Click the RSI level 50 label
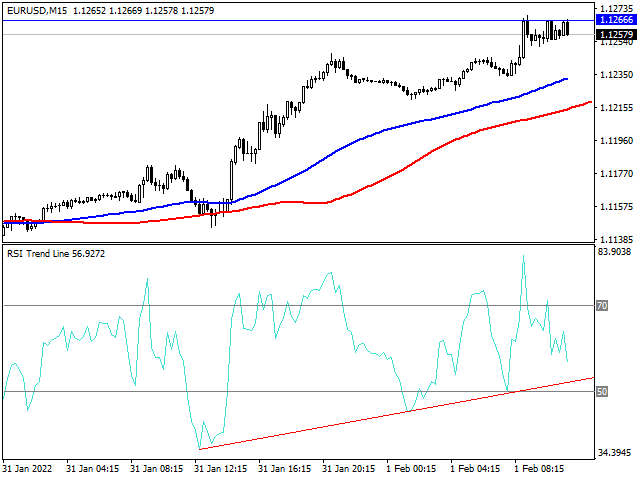This screenshot has width=640, height=480. tap(602, 391)
